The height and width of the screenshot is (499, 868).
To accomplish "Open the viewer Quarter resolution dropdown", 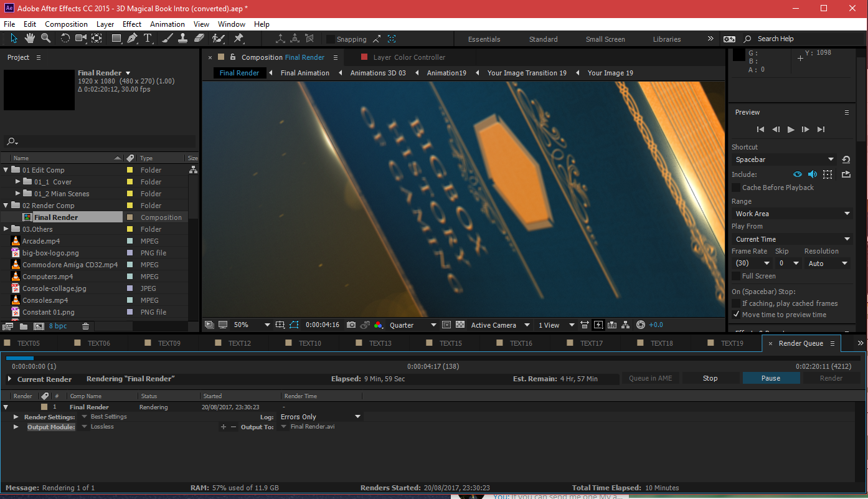I will [x=412, y=325].
